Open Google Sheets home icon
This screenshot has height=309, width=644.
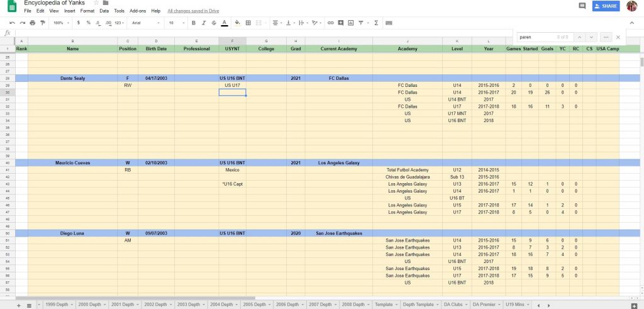point(12,6)
